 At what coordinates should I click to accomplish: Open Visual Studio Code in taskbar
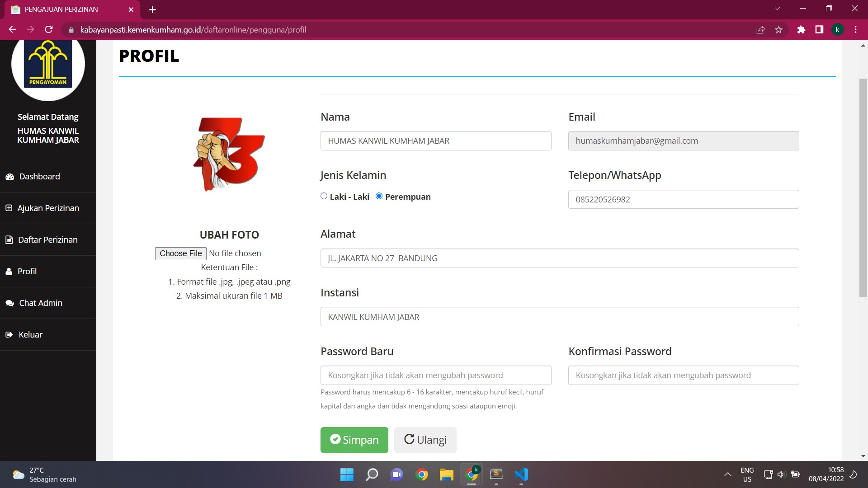[x=521, y=474]
